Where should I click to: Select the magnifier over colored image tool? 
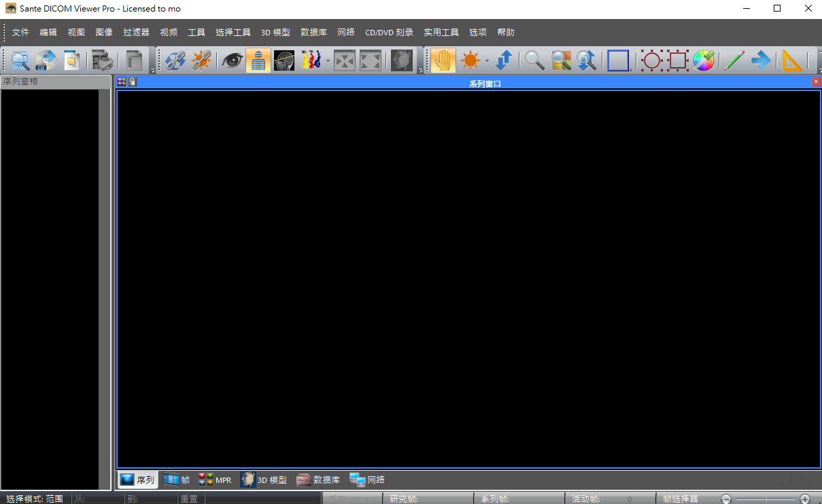pyautogui.click(x=561, y=60)
